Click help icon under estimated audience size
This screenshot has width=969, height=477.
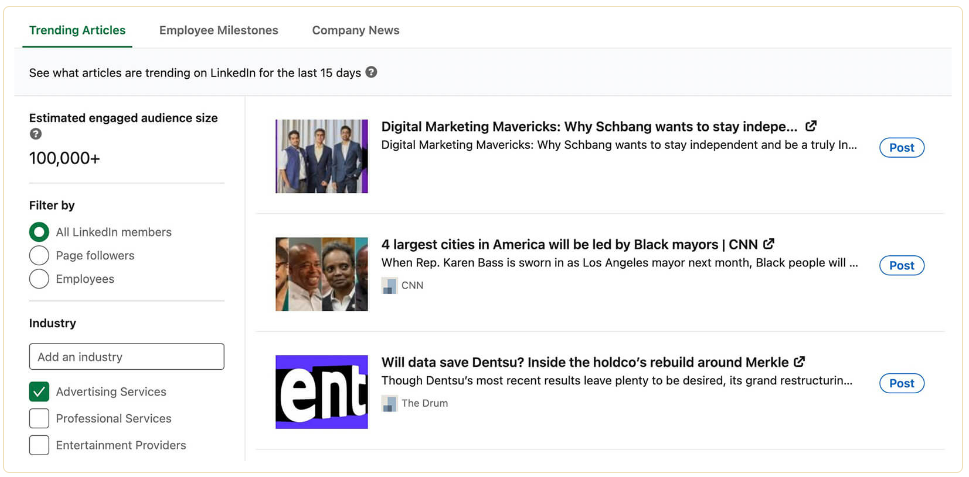pos(36,134)
